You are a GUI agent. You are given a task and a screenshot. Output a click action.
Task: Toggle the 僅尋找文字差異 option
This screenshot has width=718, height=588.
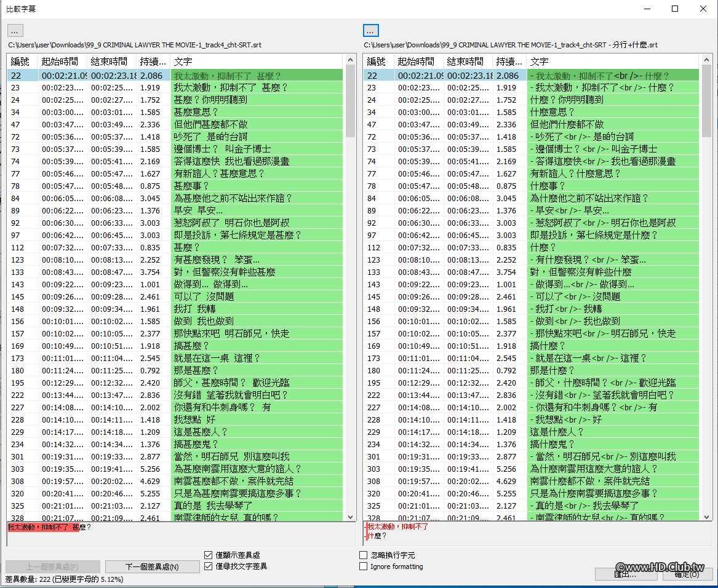point(209,567)
